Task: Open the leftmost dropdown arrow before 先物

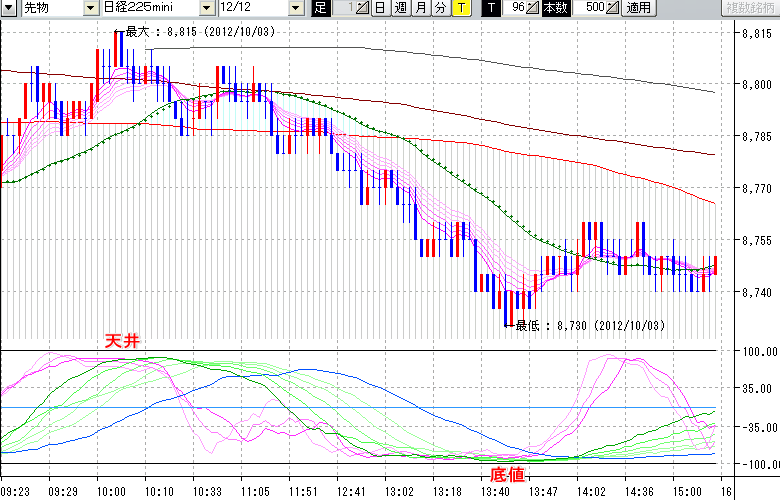Action: pos(9,8)
